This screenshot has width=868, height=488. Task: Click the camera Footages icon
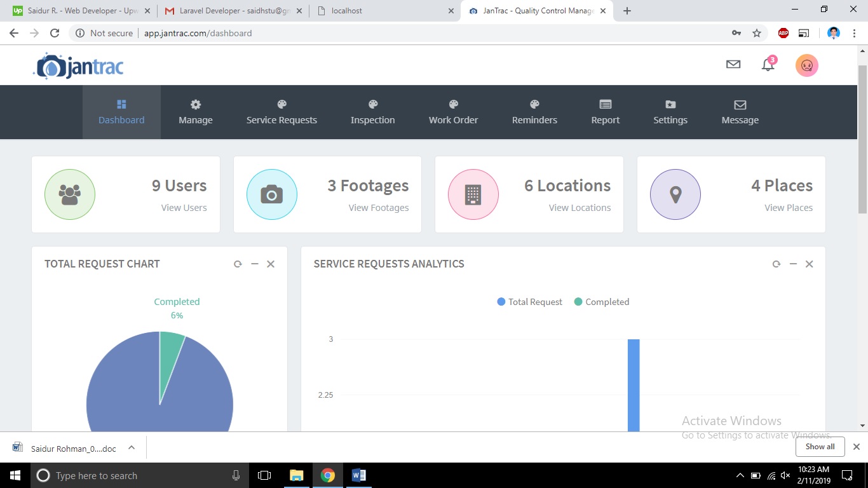pos(271,194)
